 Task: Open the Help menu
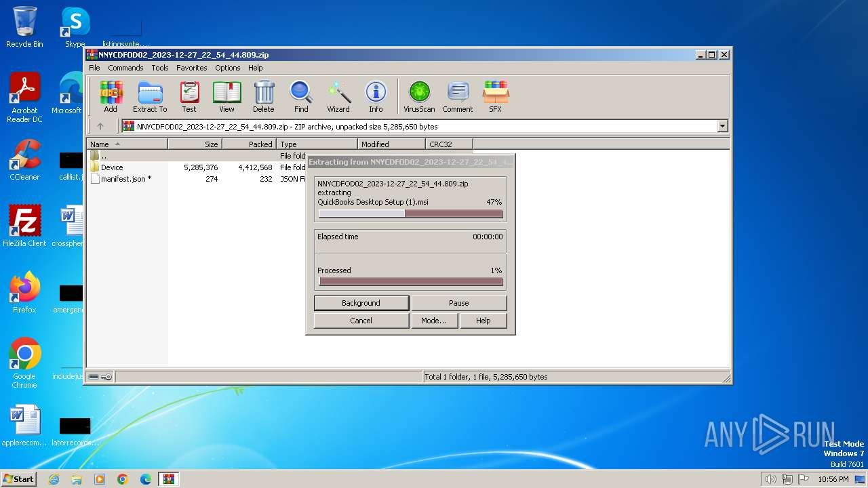(x=256, y=68)
